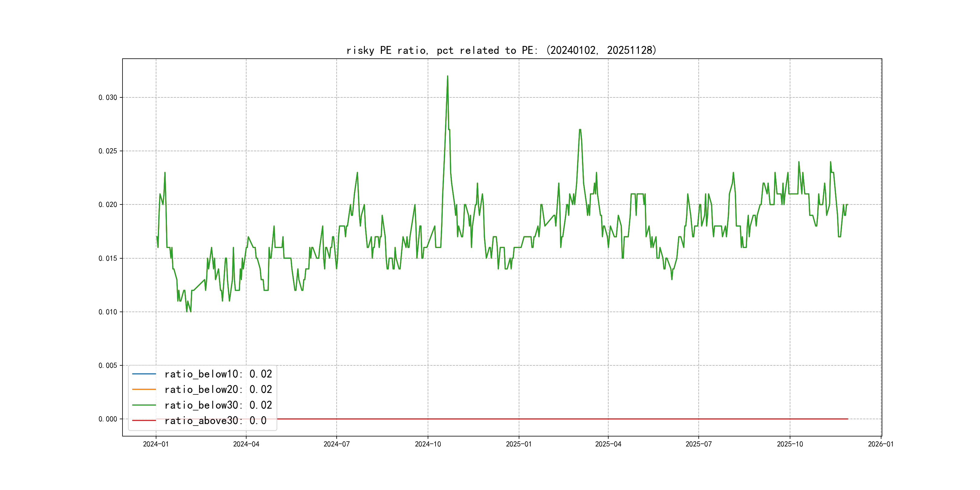Click the blue ratio_below10 legend line
The image size is (980, 490).
(144, 374)
